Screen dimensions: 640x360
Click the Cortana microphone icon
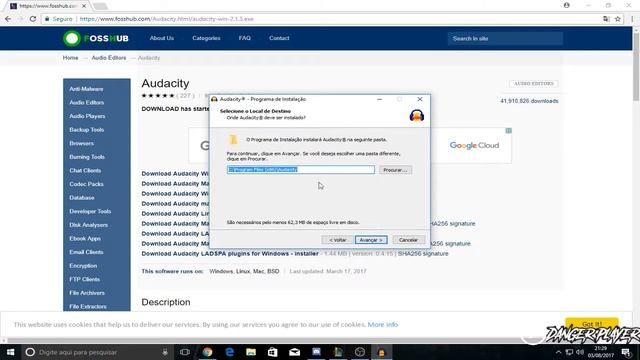click(165, 352)
